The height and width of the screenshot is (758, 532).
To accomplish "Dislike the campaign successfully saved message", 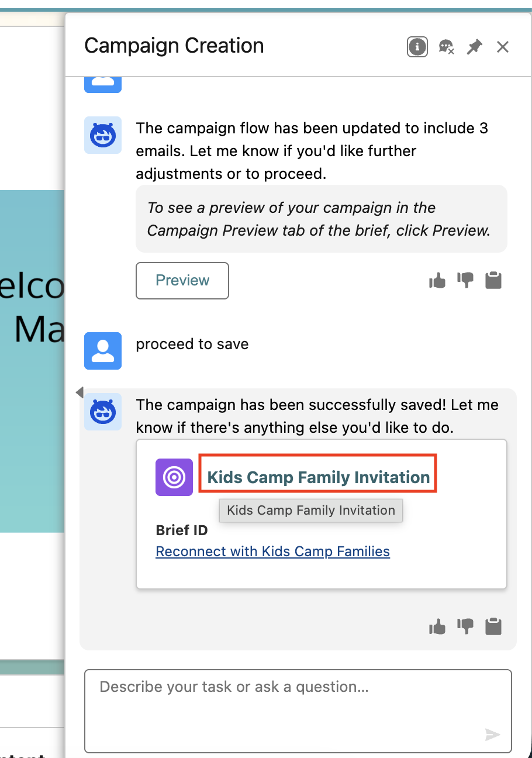I will coord(465,627).
